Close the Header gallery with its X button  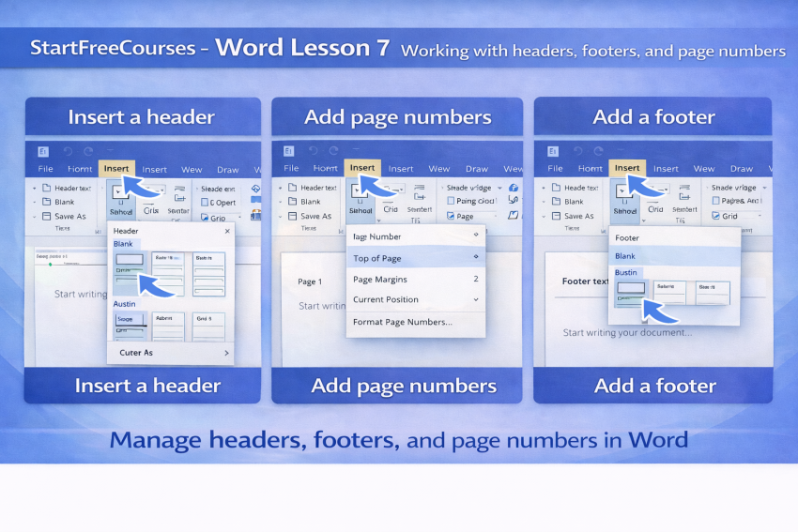point(227,231)
